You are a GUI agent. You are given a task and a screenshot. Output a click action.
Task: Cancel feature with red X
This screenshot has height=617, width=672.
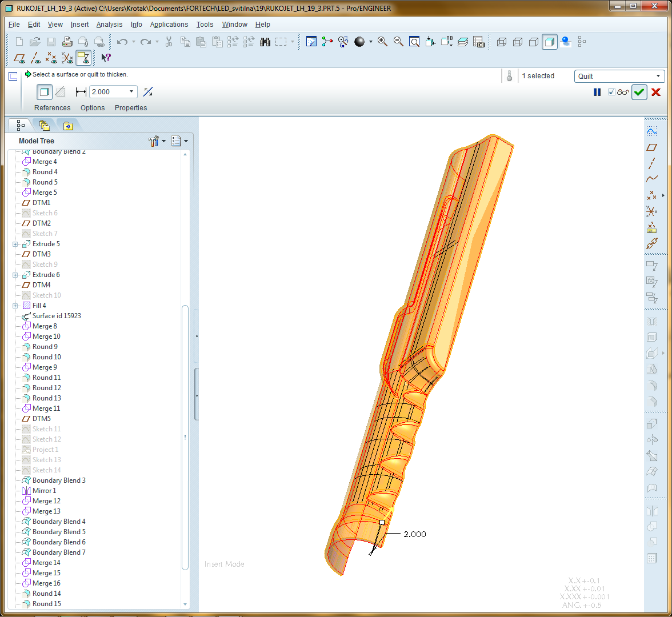(x=656, y=92)
